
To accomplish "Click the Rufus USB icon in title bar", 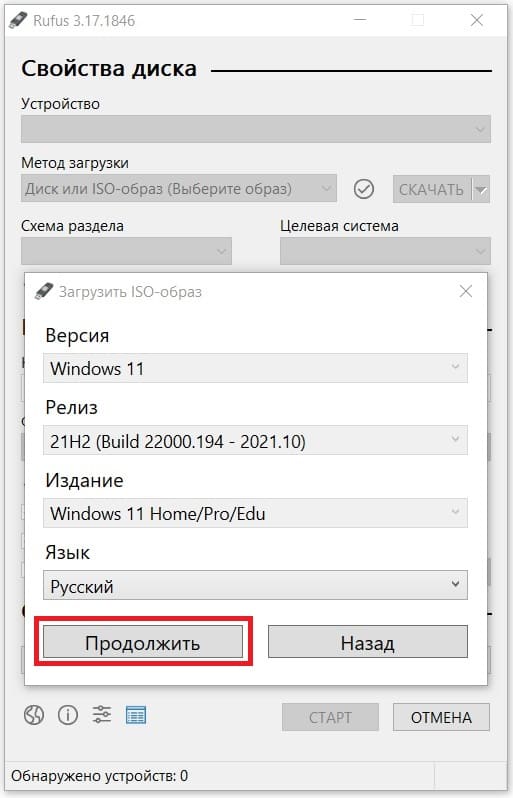I will click(x=17, y=20).
